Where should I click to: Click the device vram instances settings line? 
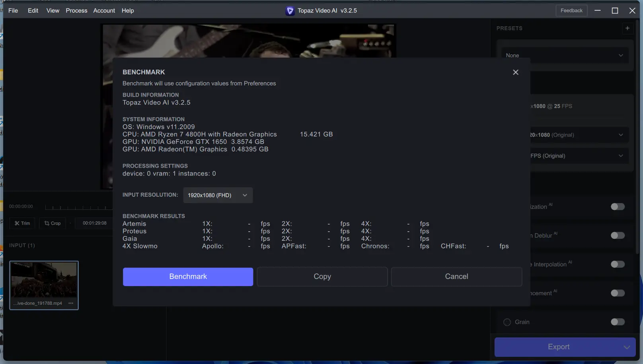click(x=169, y=174)
